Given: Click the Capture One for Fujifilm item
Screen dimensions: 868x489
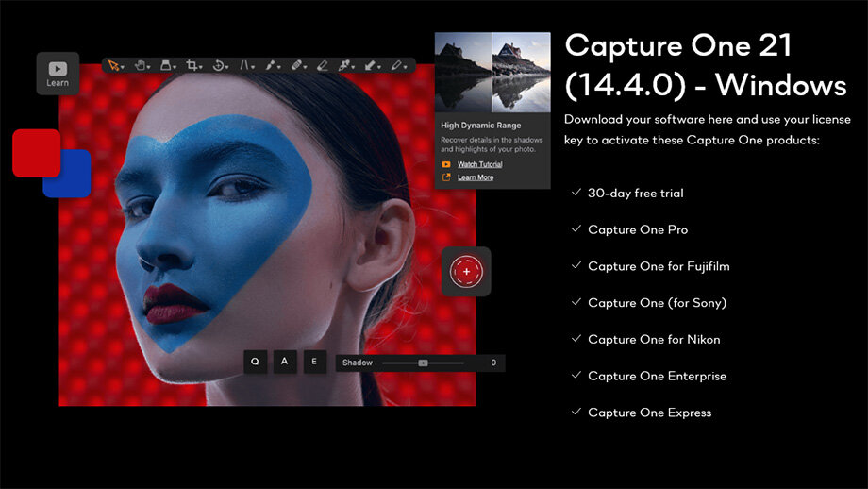Looking at the screenshot, I should pos(659,266).
